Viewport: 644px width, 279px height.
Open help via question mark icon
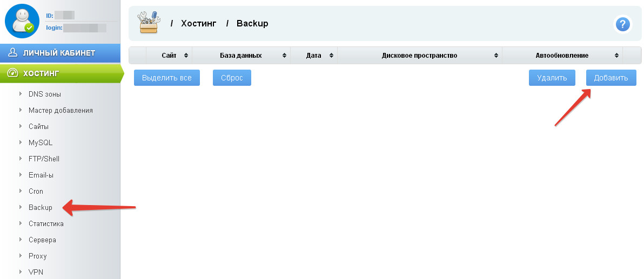click(622, 24)
